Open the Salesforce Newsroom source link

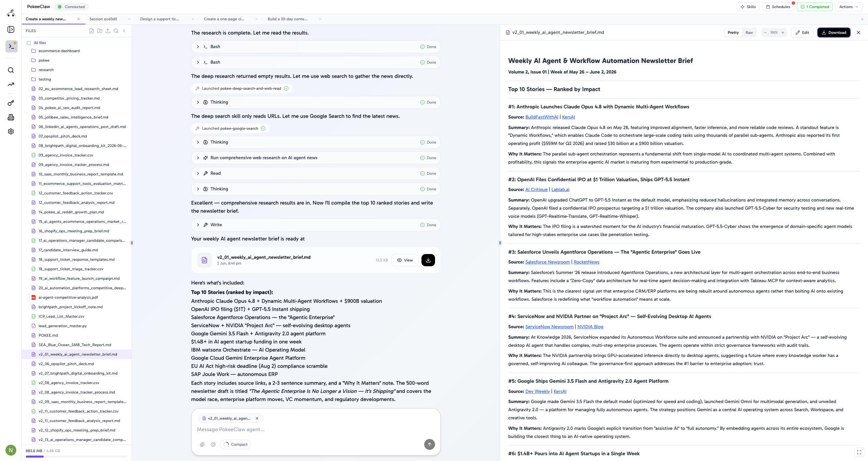547,262
